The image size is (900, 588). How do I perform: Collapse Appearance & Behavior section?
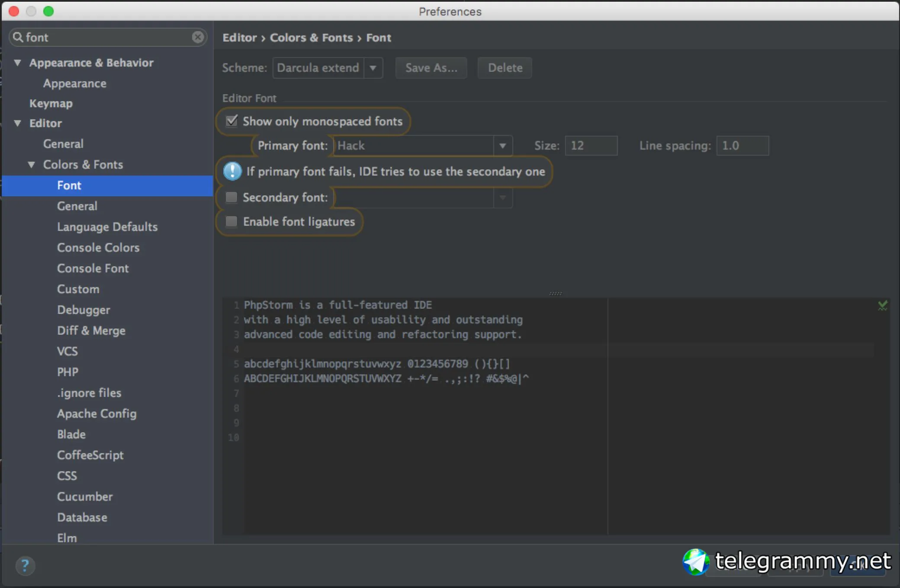(18, 63)
